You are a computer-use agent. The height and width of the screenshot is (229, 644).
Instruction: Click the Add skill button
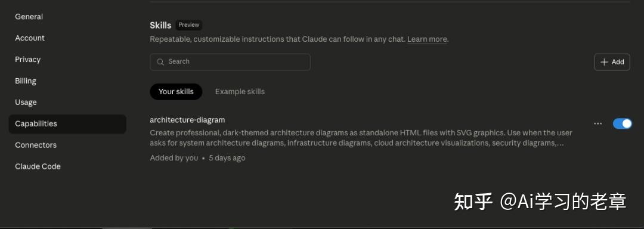click(x=612, y=62)
